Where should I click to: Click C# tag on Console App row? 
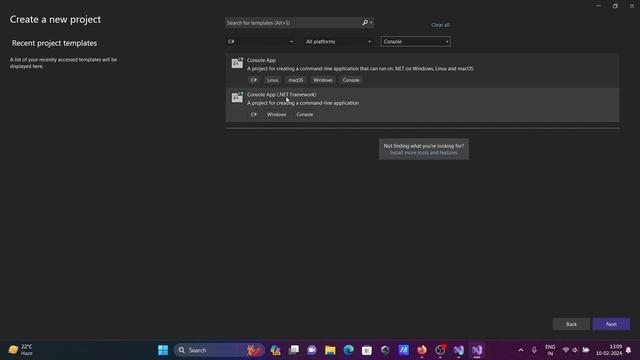click(253, 80)
